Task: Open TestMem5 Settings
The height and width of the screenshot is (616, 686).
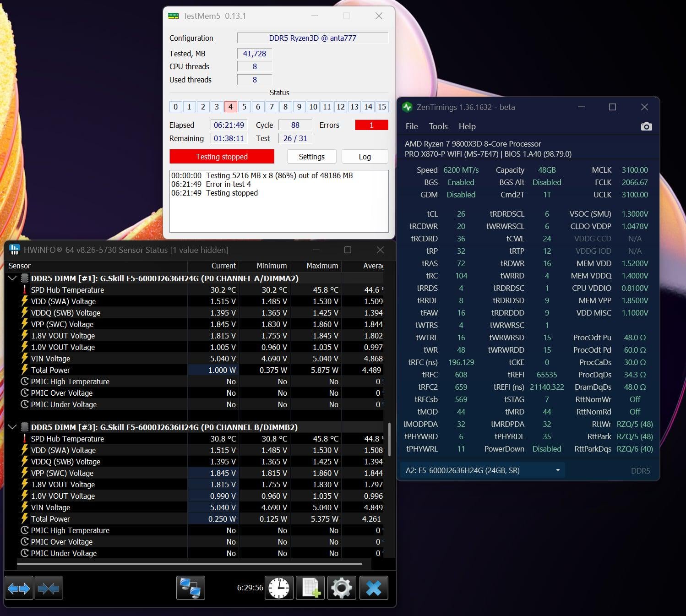Action: (x=311, y=157)
